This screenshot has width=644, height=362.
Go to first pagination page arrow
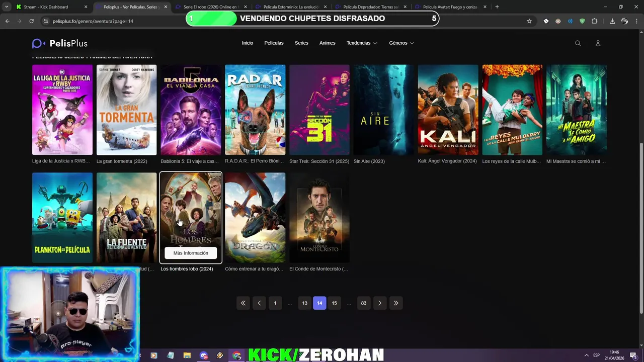point(243,303)
